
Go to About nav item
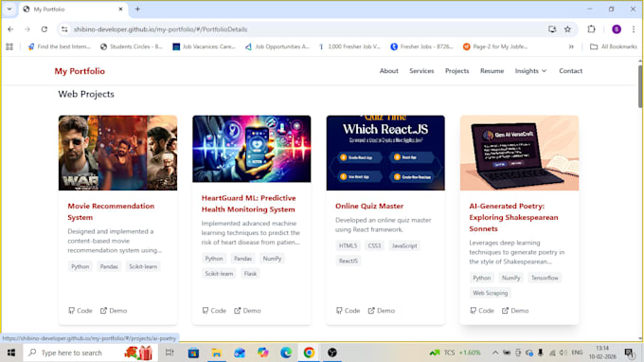[388, 71]
